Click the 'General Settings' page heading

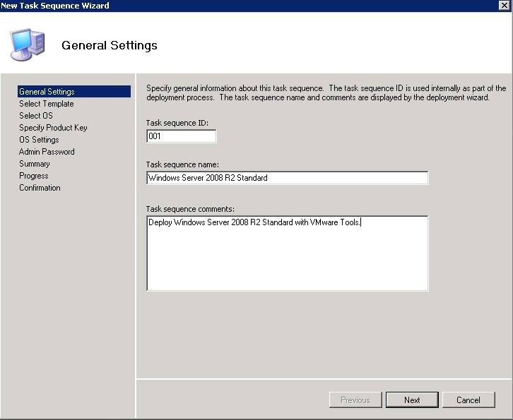110,45
